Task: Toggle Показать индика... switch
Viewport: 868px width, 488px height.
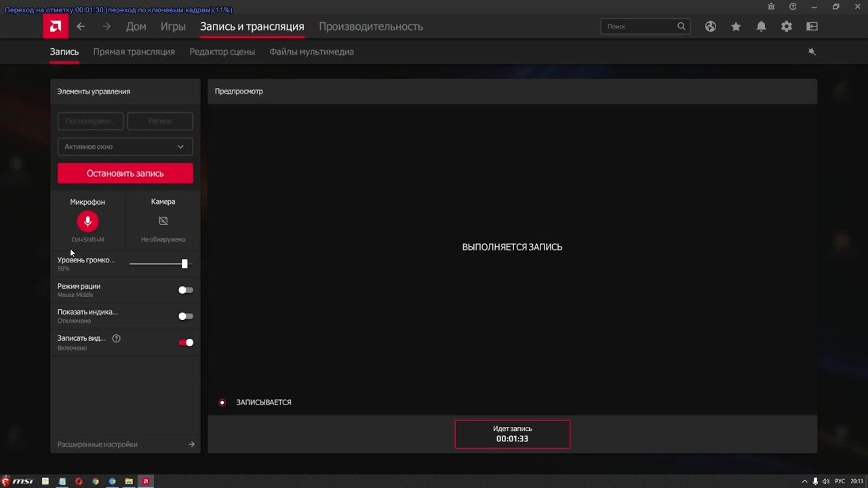Action: [186, 316]
